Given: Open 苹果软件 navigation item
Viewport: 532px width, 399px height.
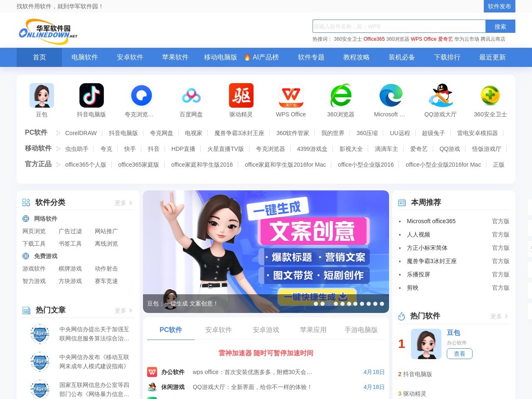Looking at the screenshot, I should [x=175, y=57].
